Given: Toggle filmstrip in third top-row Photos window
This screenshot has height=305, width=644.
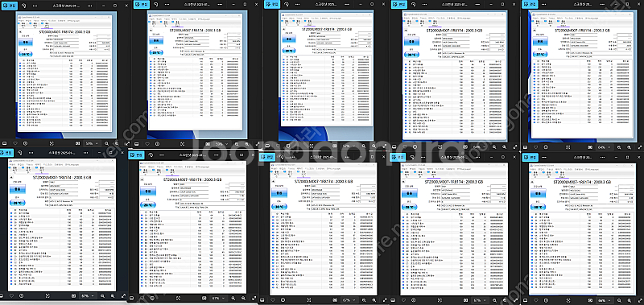Looking at the screenshot, I should coord(267,146).
